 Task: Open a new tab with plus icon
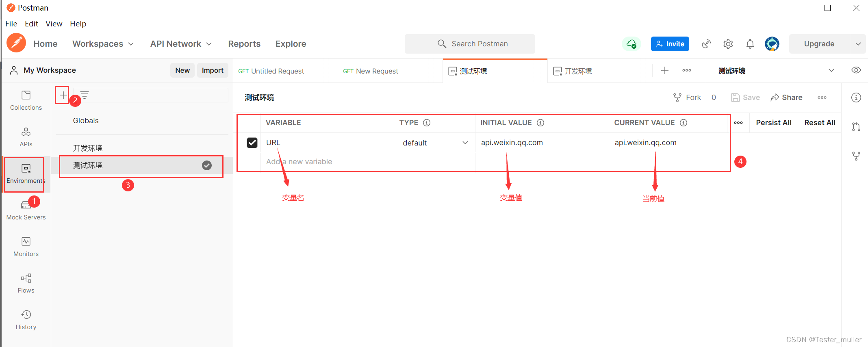tap(665, 71)
